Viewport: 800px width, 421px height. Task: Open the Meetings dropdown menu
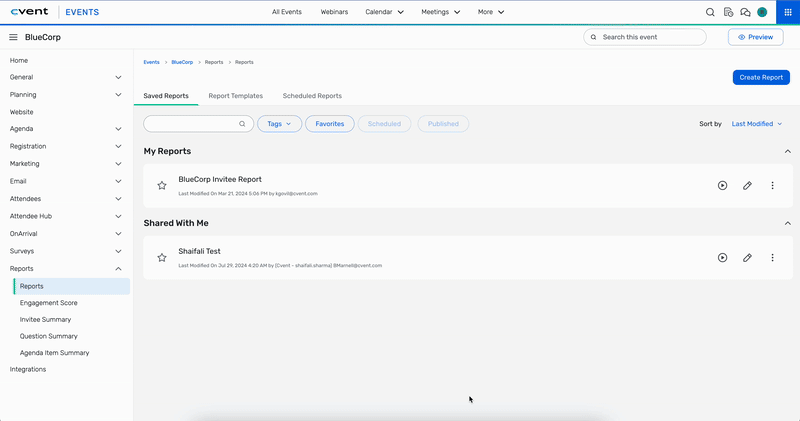point(440,12)
